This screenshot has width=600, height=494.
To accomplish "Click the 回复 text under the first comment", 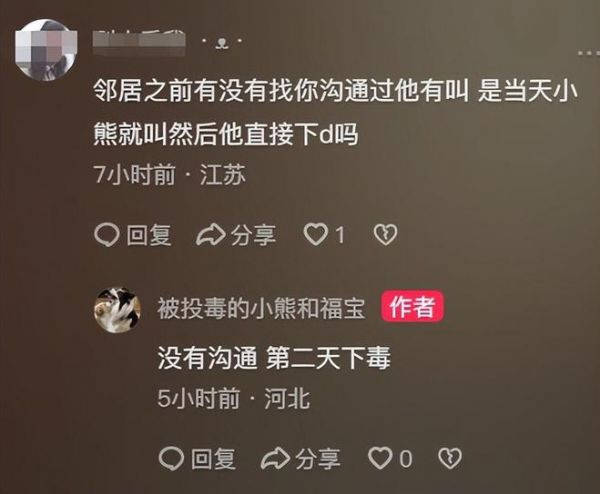I will tap(149, 235).
